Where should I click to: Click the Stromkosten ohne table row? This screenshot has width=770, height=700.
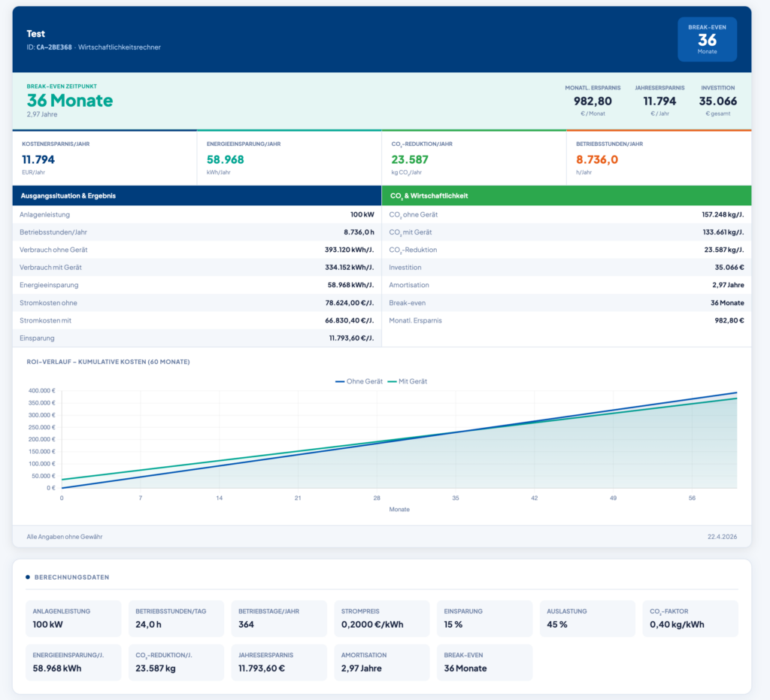tap(197, 303)
